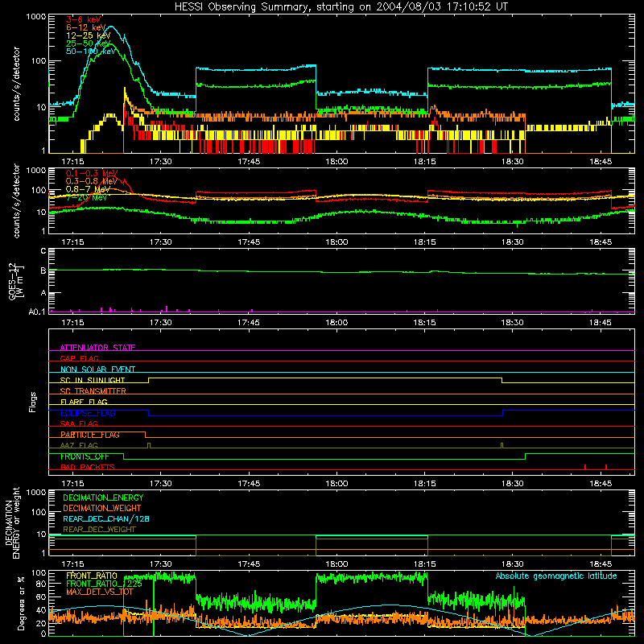The image size is (644, 644).
Task: Select the 6-12 keV legend label
Action: click(86, 27)
